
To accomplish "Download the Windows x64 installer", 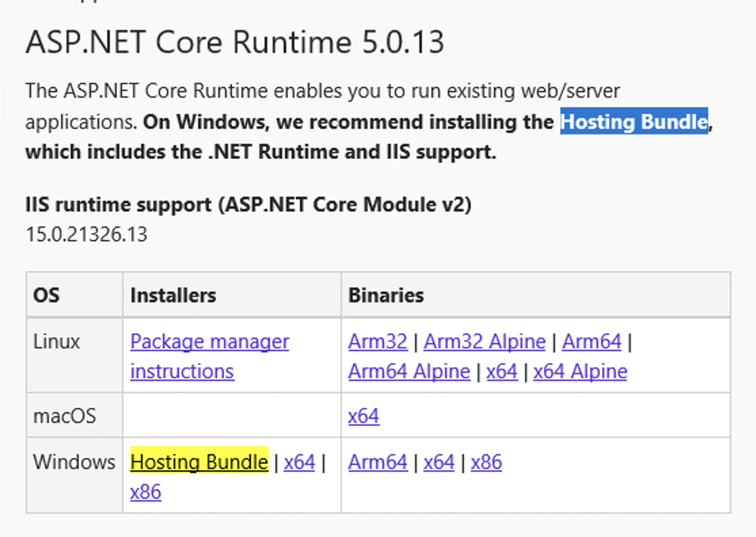I will [x=299, y=462].
